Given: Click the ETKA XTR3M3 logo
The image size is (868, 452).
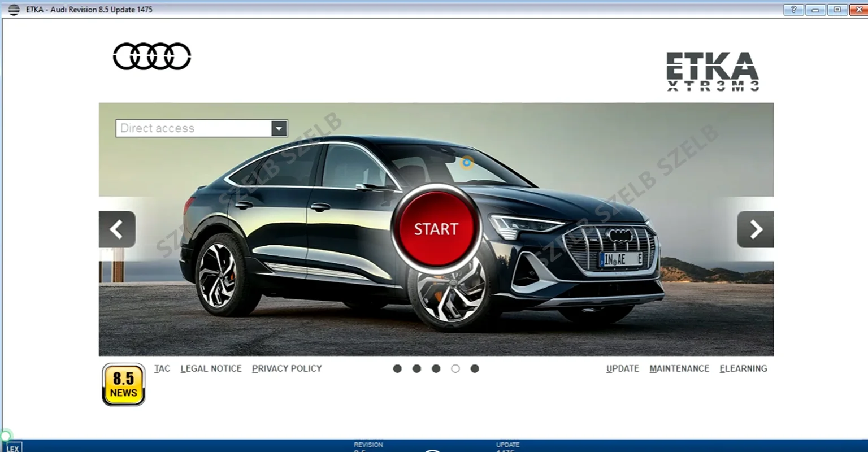Looking at the screenshot, I should pos(713,71).
